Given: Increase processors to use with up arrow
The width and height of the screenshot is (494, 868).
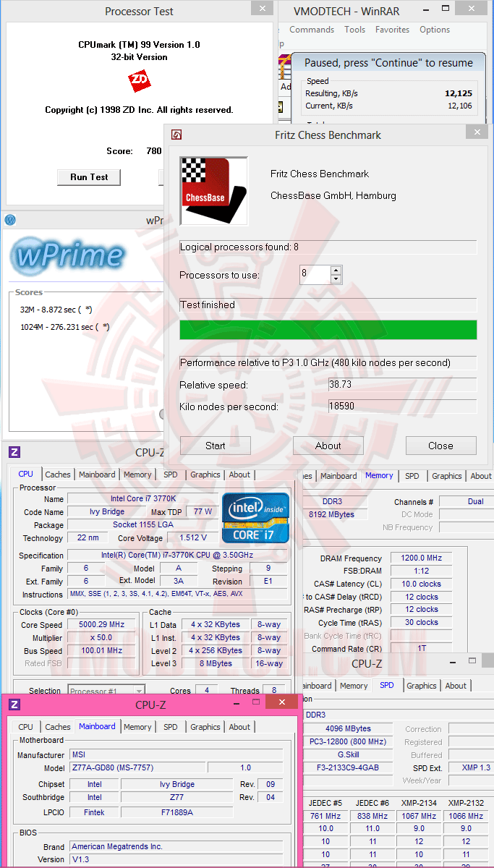Looking at the screenshot, I should tap(336, 271).
